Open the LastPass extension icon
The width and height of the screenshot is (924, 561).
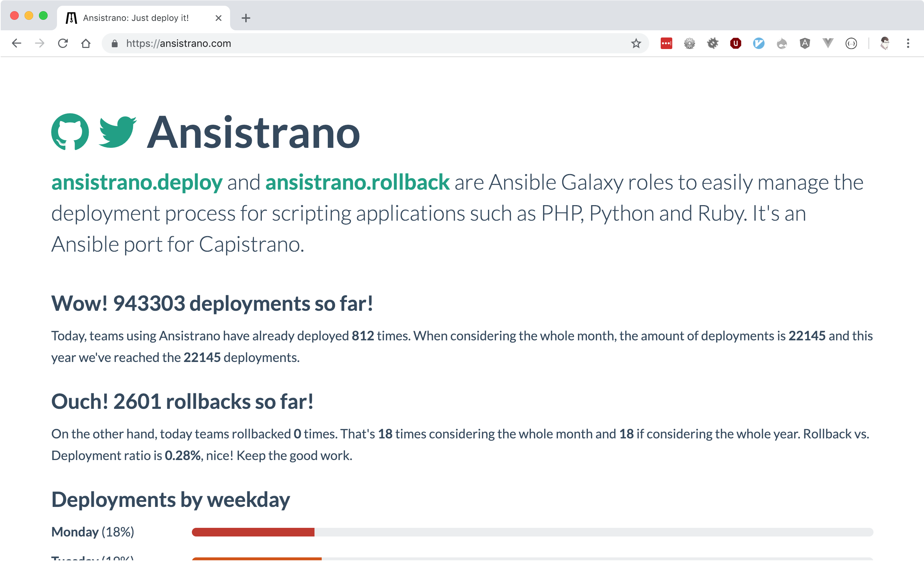[x=666, y=44]
